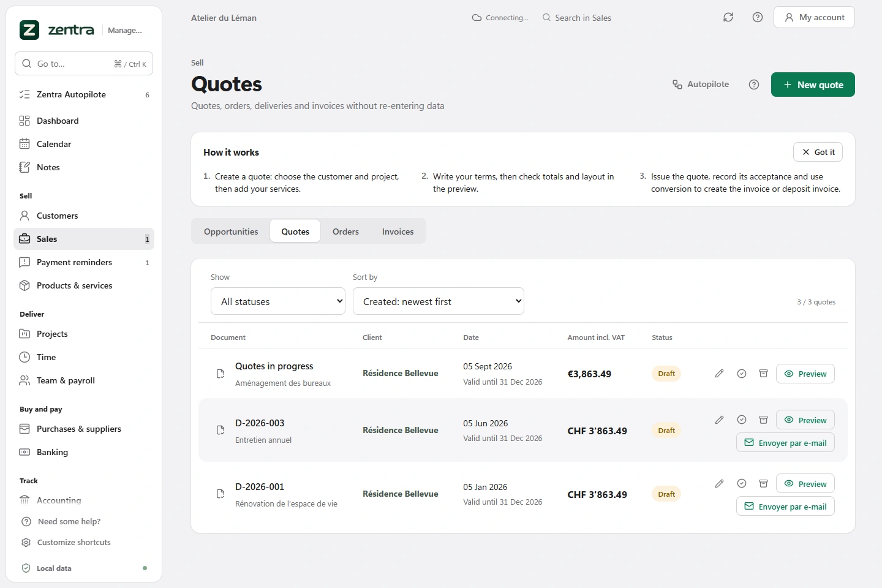The height and width of the screenshot is (588, 882).
Task: Switch to the Invoices tab
Action: (x=398, y=232)
